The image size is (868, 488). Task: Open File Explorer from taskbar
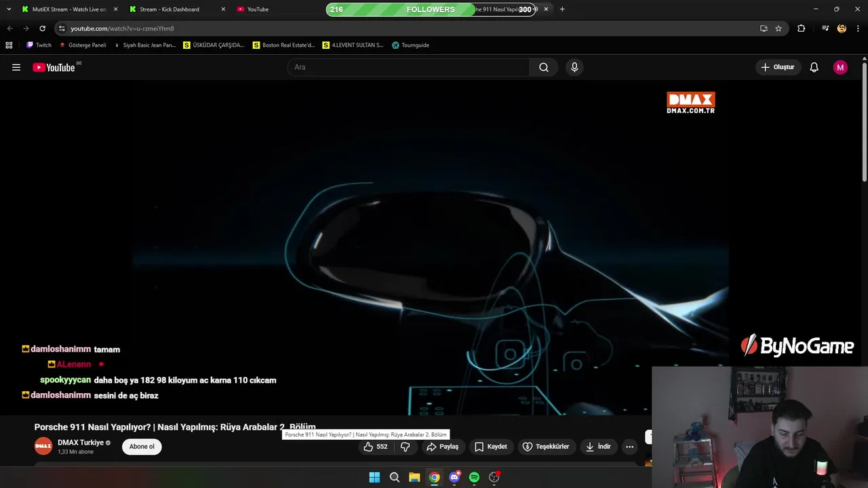coord(414,477)
